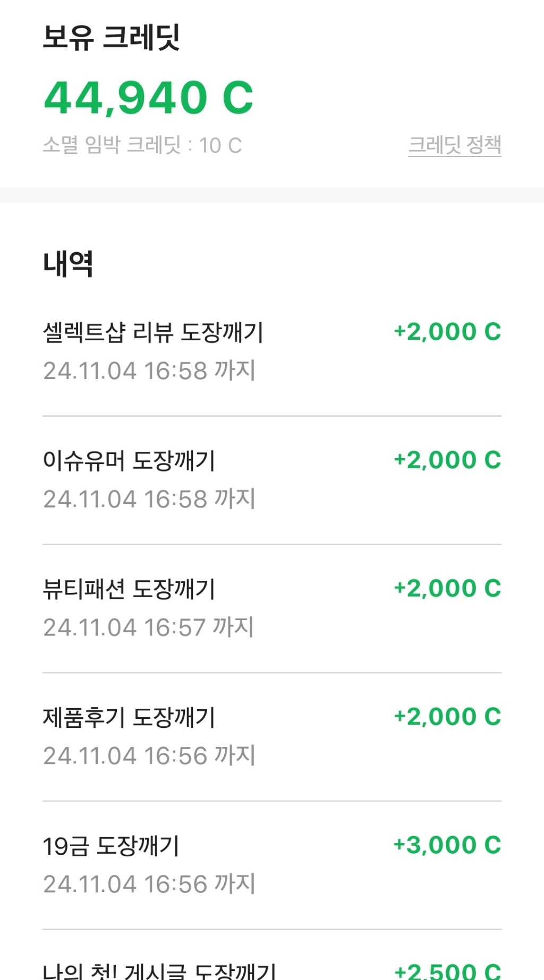Tap the +3,000 C credit amount
The width and height of the screenshot is (544, 980).
pyautogui.click(x=447, y=845)
